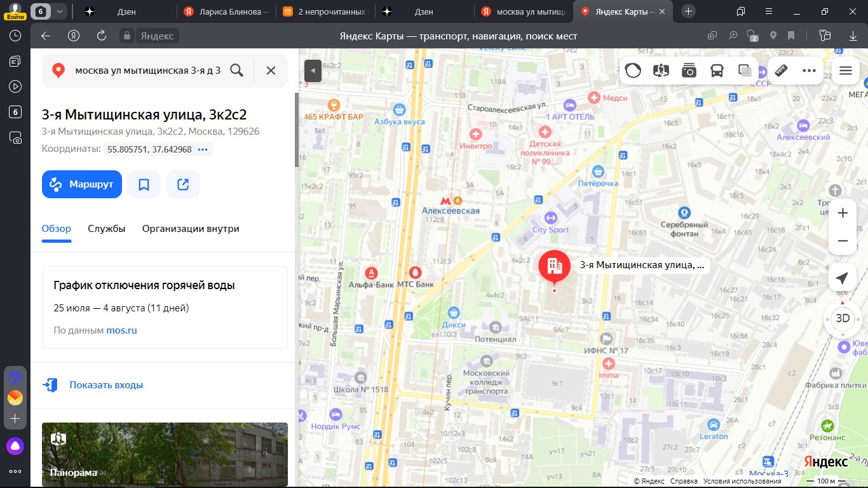Image resolution: width=868 pixels, height=488 pixels.
Task: Zoom out the map with minus button
Action: click(x=843, y=241)
